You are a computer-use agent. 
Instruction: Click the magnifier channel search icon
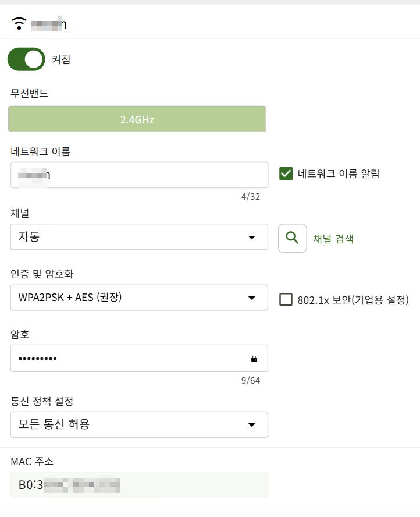(292, 238)
